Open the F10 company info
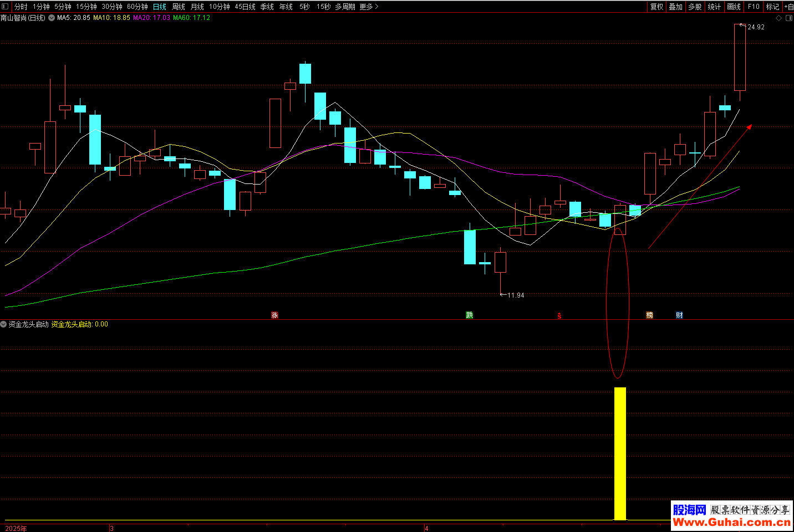The image size is (794, 532). 754,7
